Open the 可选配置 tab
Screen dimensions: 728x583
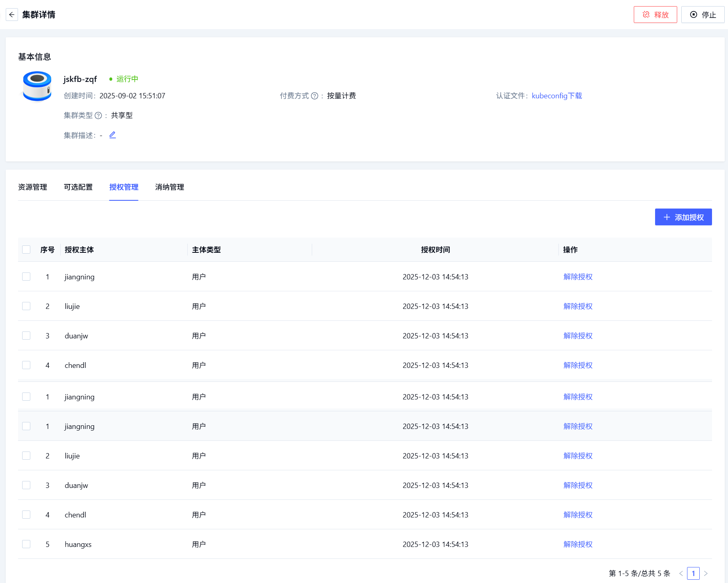[78, 187]
